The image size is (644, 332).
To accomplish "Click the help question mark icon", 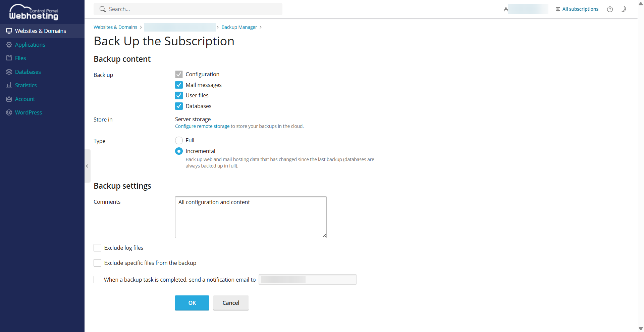I will pyautogui.click(x=610, y=9).
